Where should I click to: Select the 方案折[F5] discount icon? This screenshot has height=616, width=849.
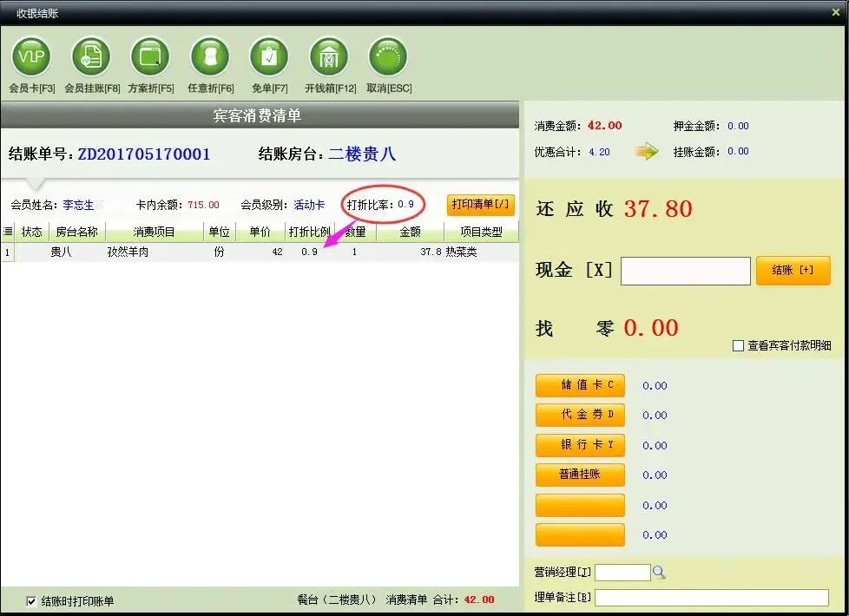tap(150, 57)
